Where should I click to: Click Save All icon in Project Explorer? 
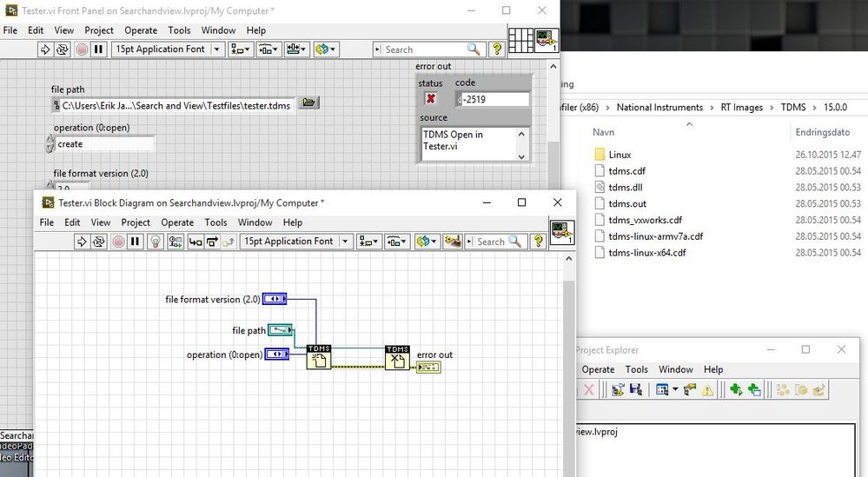click(636, 390)
